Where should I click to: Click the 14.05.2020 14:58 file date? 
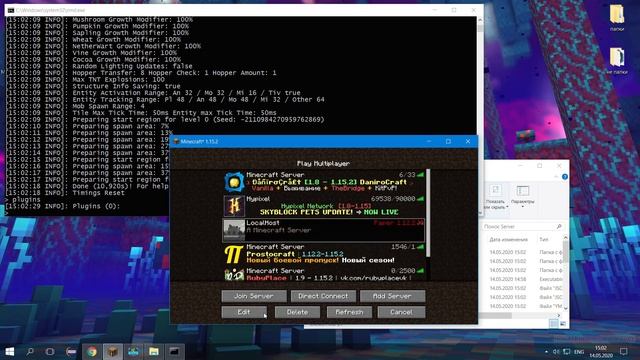click(508, 279)
